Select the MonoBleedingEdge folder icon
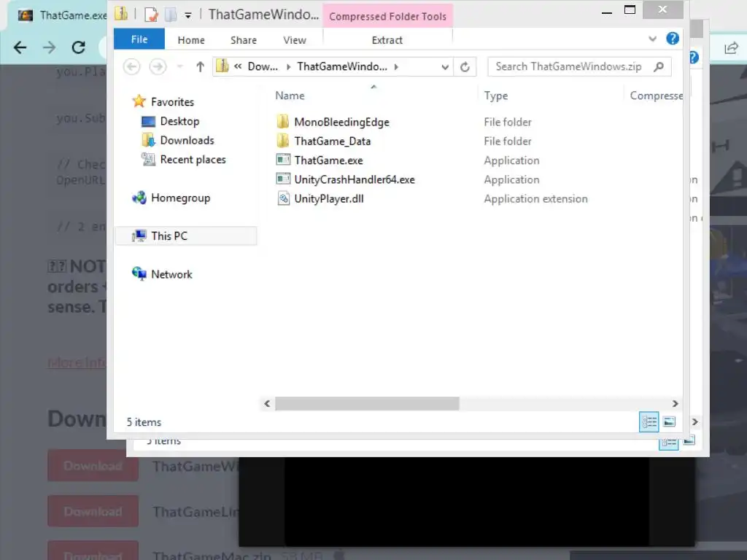 tap(282, 122)
